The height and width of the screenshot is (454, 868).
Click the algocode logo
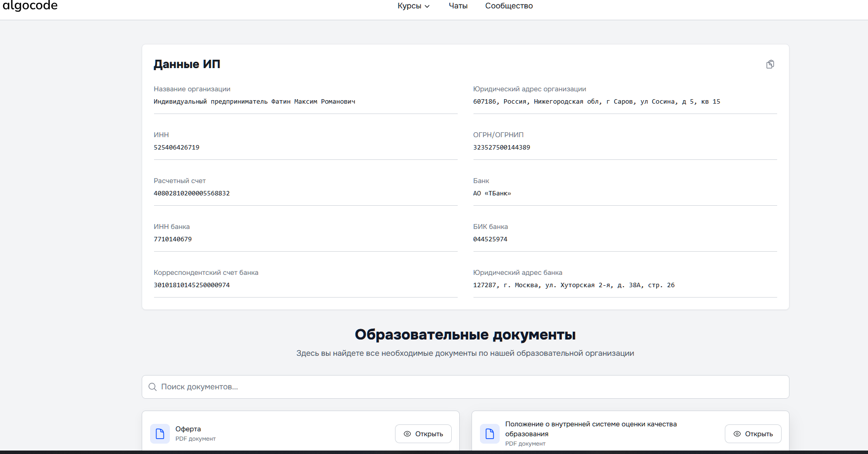[x=30, y=6]
